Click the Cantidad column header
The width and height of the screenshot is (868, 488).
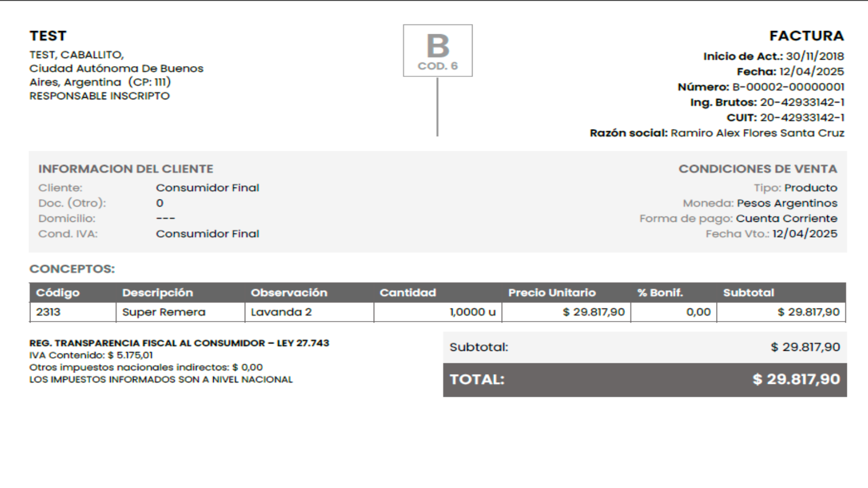(x=407, y=293)
